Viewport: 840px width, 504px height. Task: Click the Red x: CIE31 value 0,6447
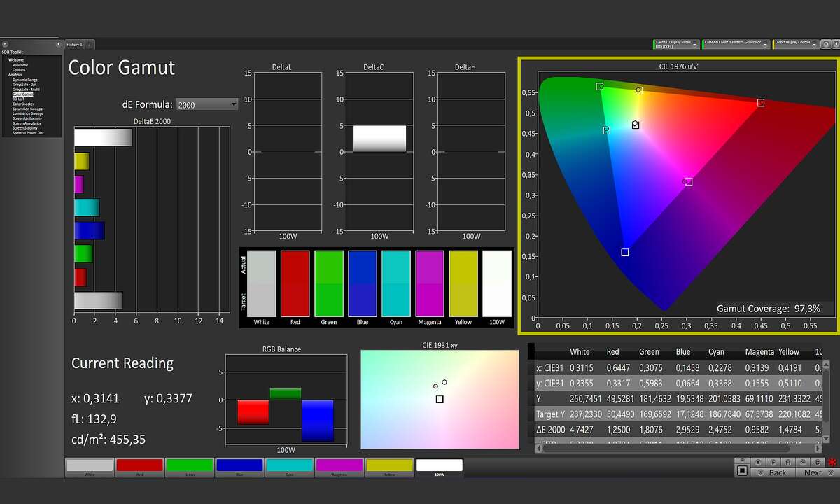620,367
